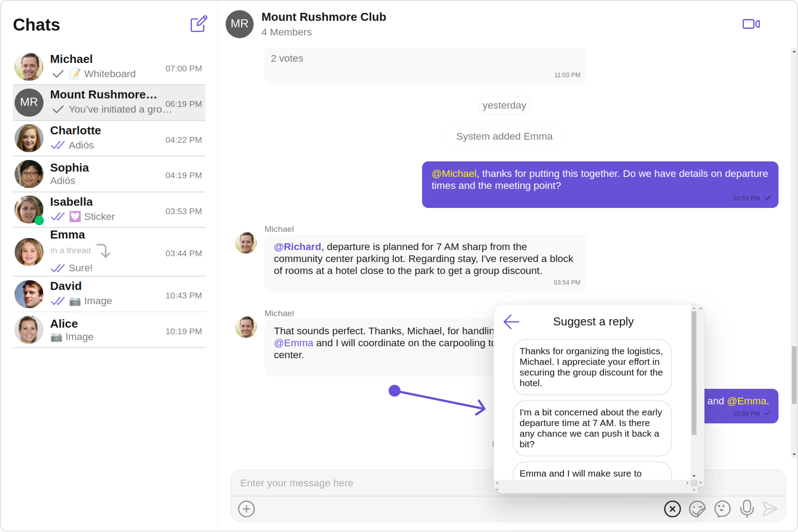Click the compose new chat icon
Viewport: 798px width, 532px height.
198,24
